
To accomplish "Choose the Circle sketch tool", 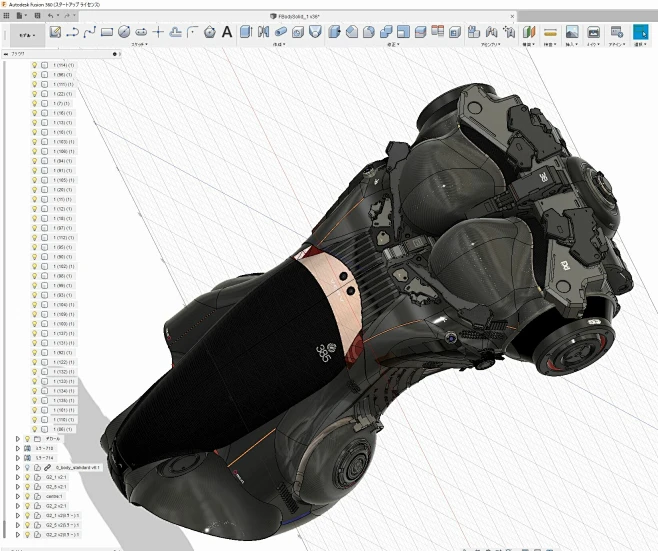I will pos(124,32).
